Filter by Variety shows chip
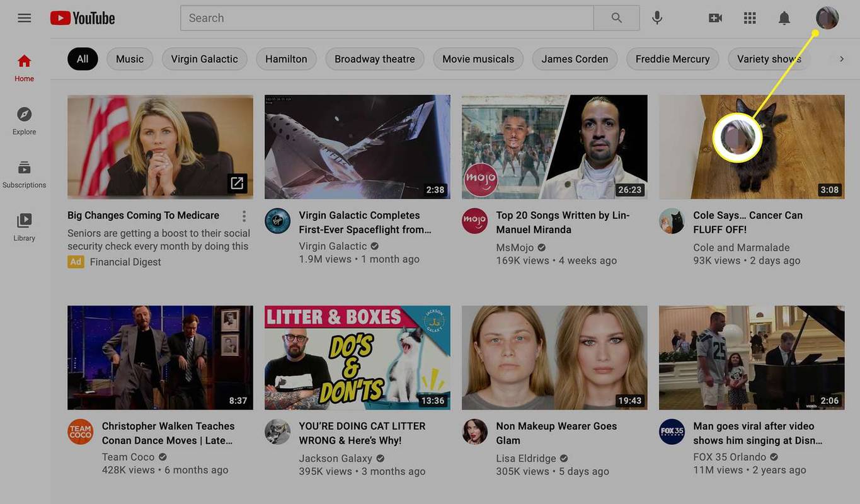860x504 pixels. (x=769, y=59)
